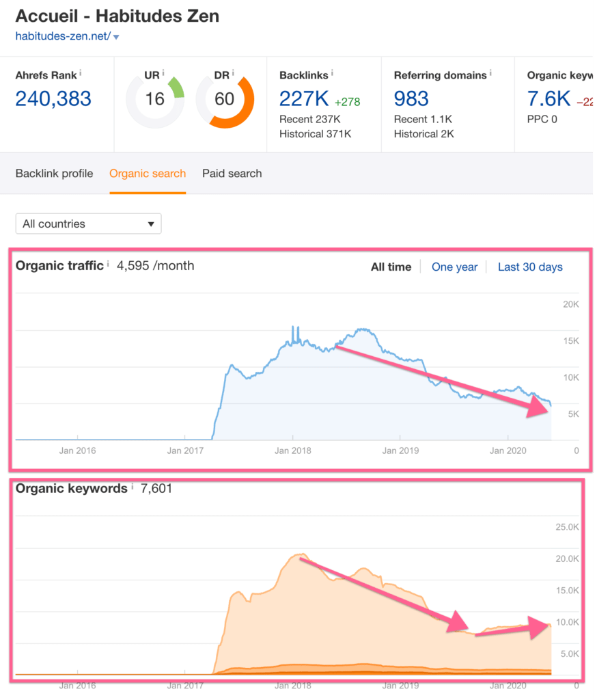
Task: Click the Accueil - Habitudes Zen page title
Action: [x=117, y=16]
